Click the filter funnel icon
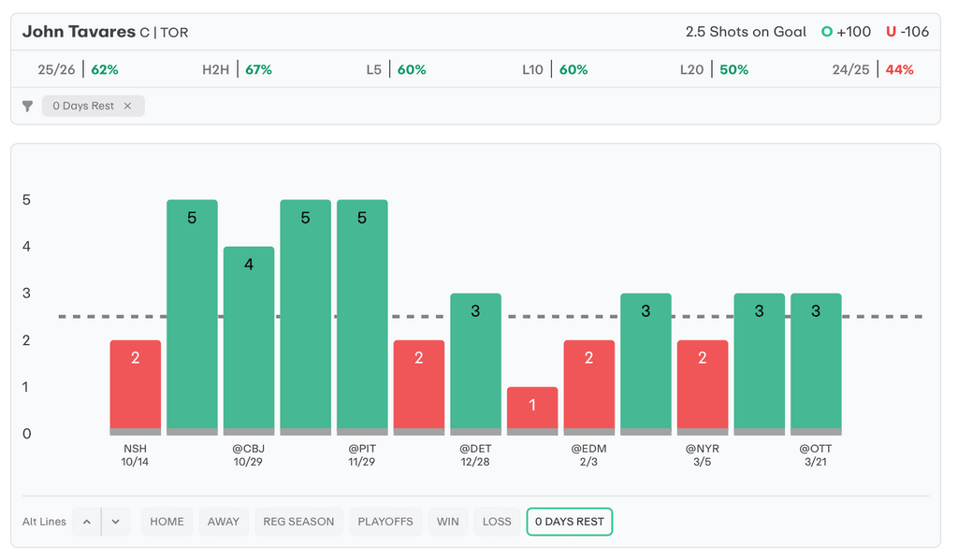958x560 pixels. [x=28, y=107]
